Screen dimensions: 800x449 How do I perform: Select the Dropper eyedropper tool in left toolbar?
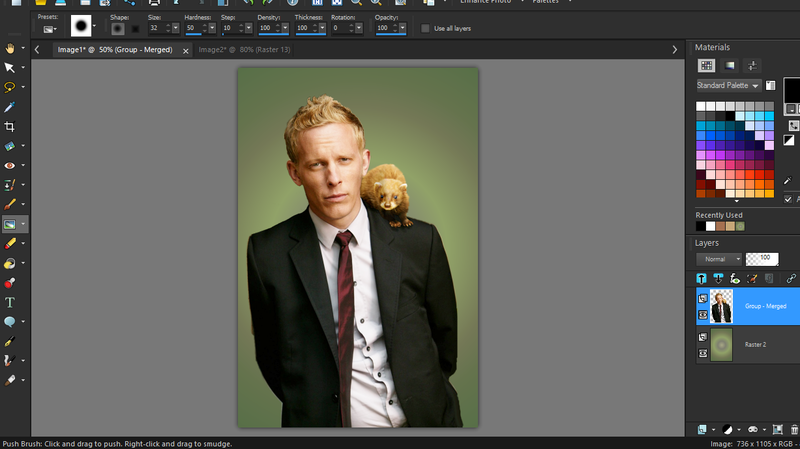pyautogui.click(x=10, y=107)
